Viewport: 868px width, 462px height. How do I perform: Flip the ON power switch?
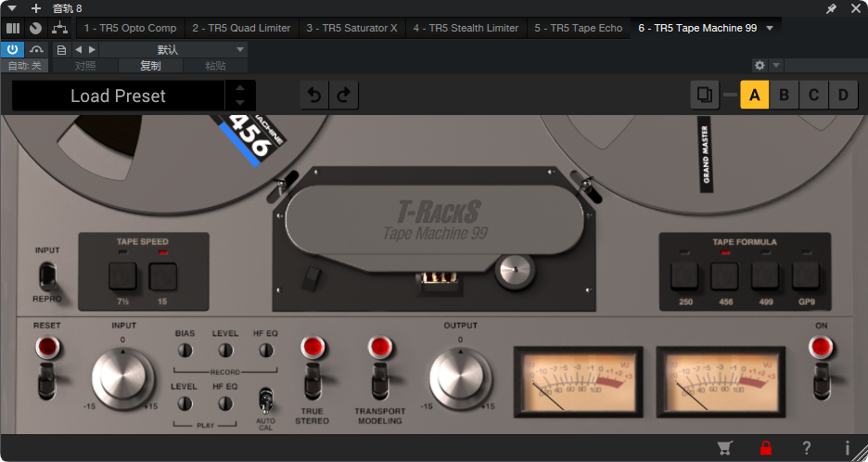[822, 380]
